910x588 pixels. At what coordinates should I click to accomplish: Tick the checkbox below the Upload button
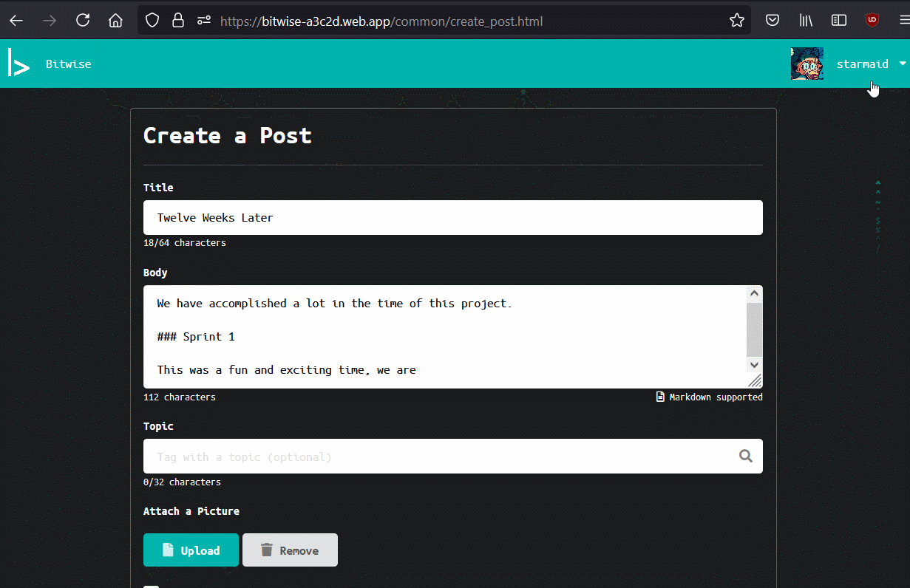pos(151,586)
